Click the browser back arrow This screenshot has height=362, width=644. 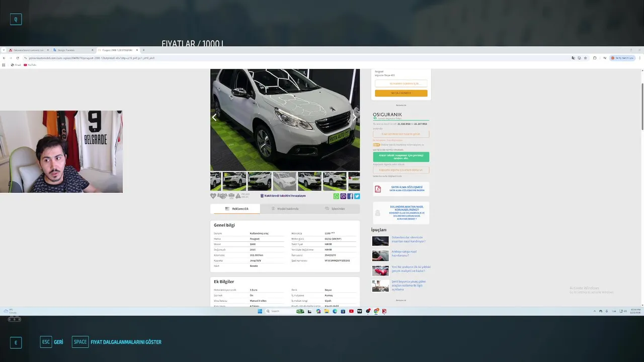[x=4, y=58]
